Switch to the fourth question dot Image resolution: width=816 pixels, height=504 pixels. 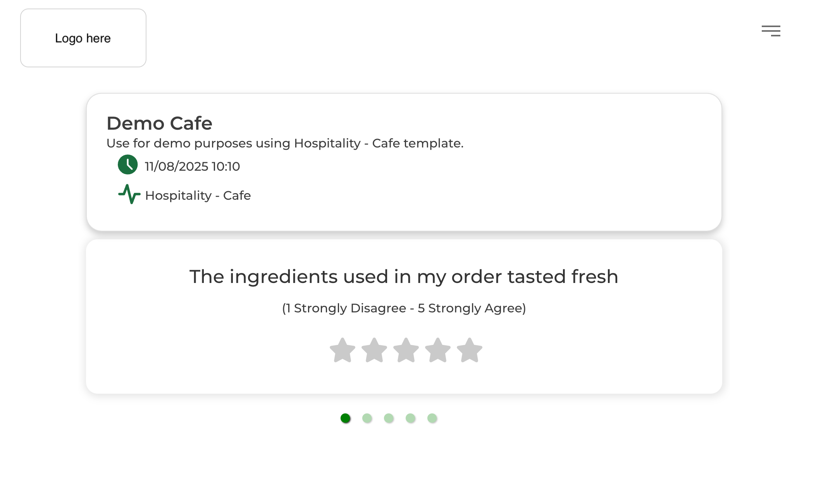click(411, 418)
